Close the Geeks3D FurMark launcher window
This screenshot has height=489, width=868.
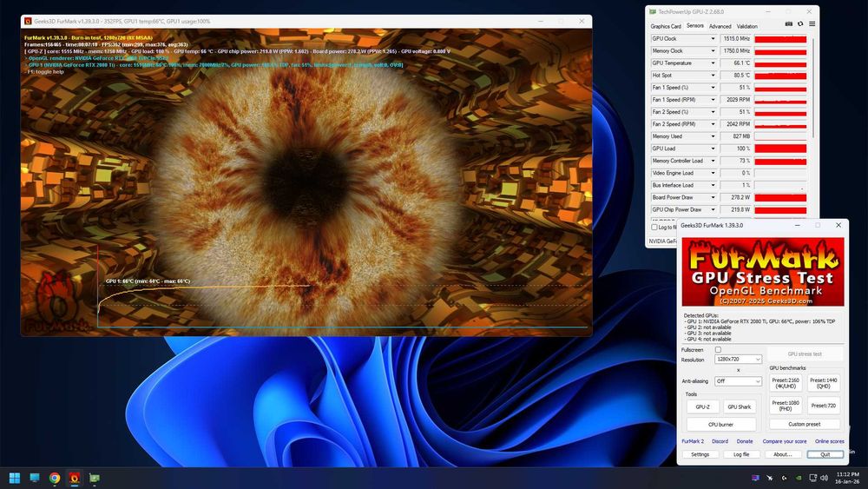(838, 226)
